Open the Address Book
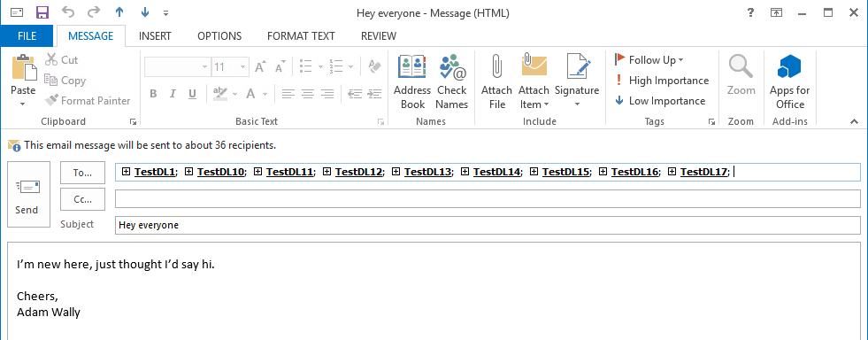Viewport: 868px width, 340px height. click(x=412, y=81)
